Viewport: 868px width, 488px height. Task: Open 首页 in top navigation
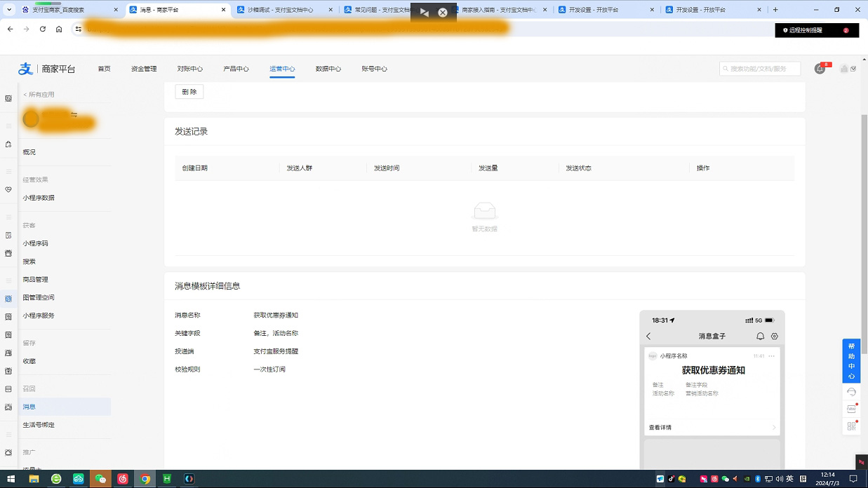tap(104, 69)
